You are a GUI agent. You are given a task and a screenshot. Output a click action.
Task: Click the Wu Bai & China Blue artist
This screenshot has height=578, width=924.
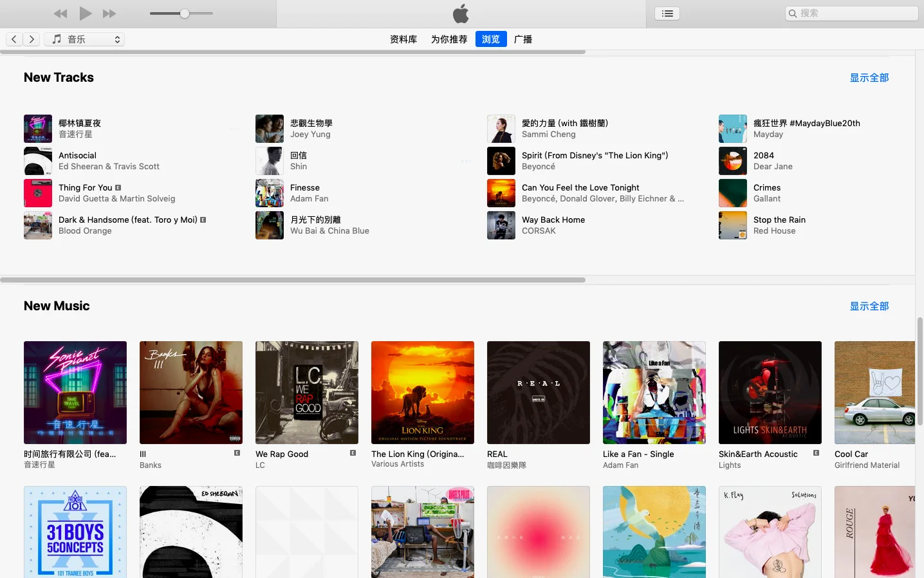click(329, 231)
